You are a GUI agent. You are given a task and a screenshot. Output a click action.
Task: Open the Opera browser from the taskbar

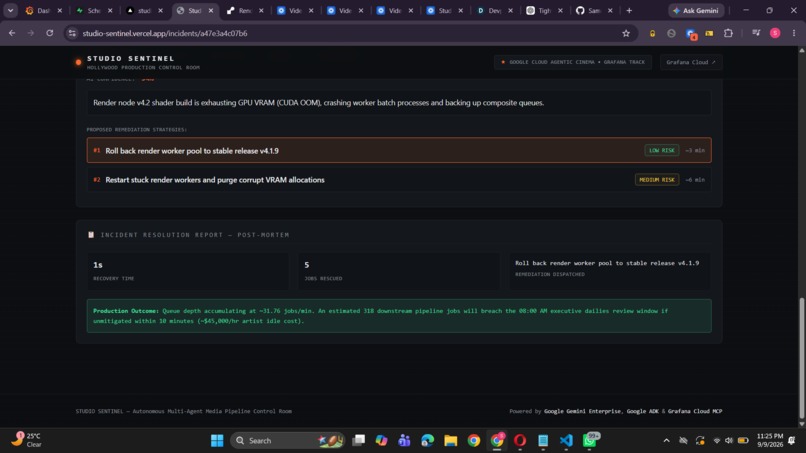[x=520, y=440]
